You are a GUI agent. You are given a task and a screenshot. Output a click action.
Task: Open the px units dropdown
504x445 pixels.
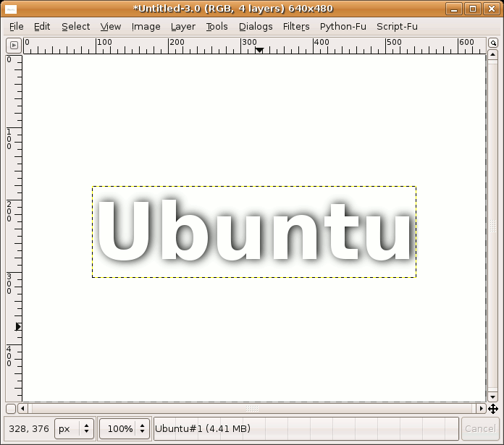(75, 428)
